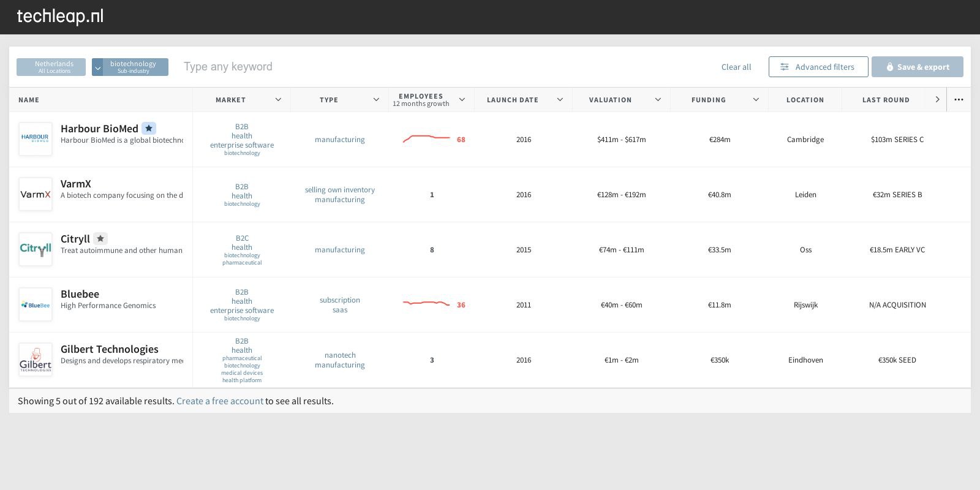Show more columns with right arrow
The image size is (980, 490).
(x=937, y=100)
